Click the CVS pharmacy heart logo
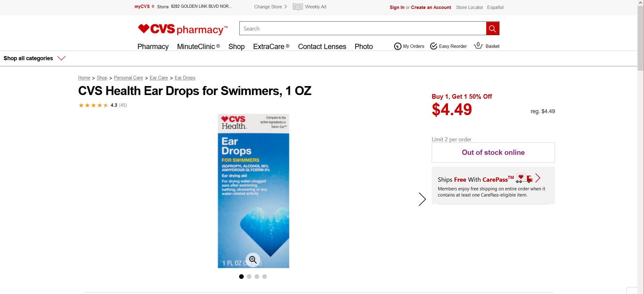This screenshot has height=294, width=644. pos(144,28)
